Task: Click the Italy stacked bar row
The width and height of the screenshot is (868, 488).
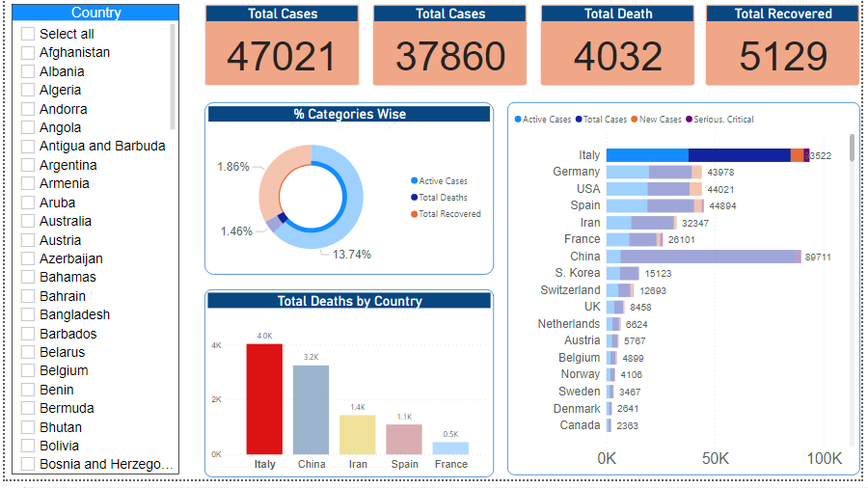Action: [708, 155]
